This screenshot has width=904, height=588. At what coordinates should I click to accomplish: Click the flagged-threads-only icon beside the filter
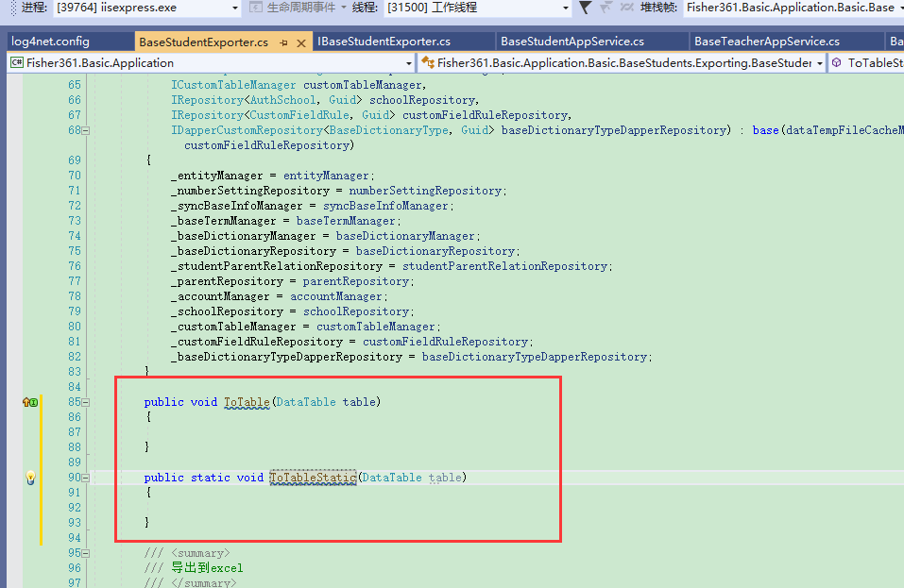pos(606,8)
